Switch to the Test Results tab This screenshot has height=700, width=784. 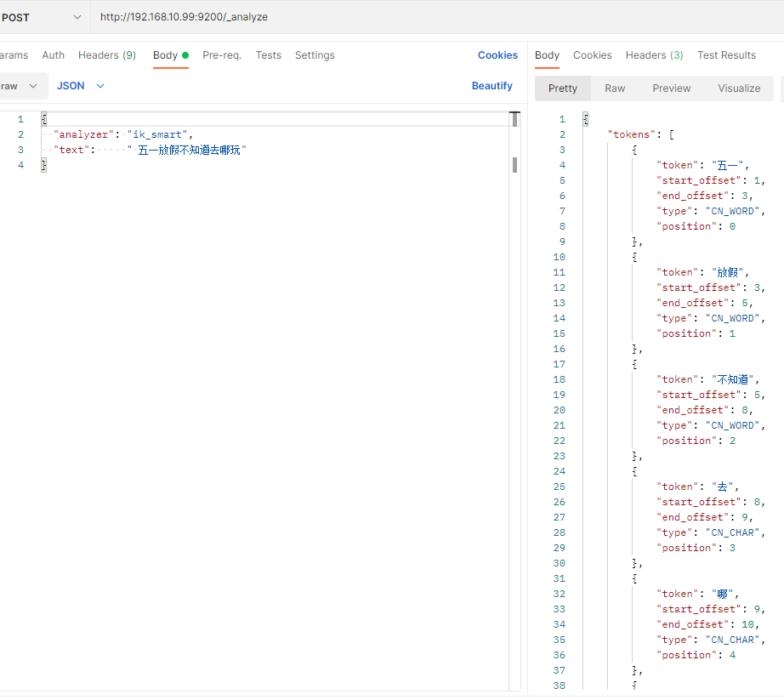(x=726, y=55)
